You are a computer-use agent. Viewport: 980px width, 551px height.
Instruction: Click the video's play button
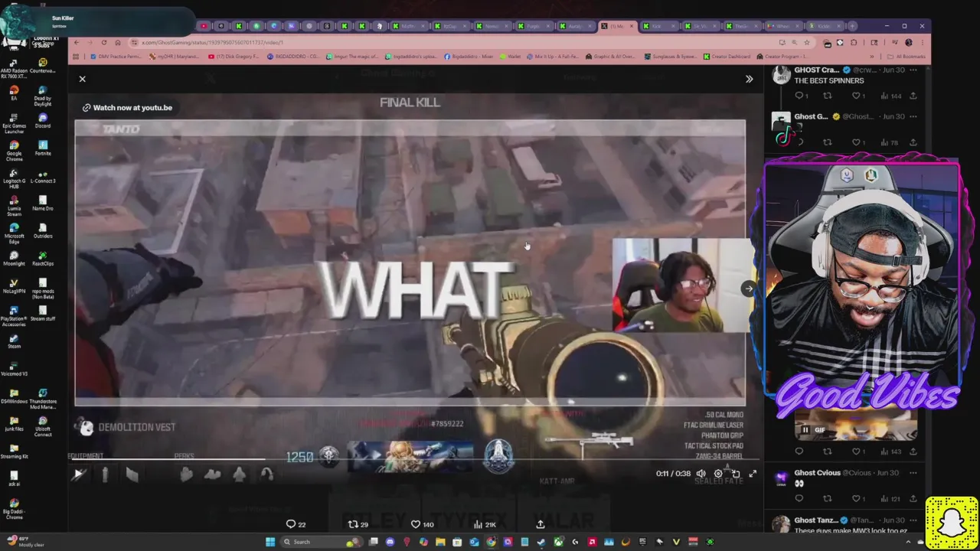pos(78,474)
